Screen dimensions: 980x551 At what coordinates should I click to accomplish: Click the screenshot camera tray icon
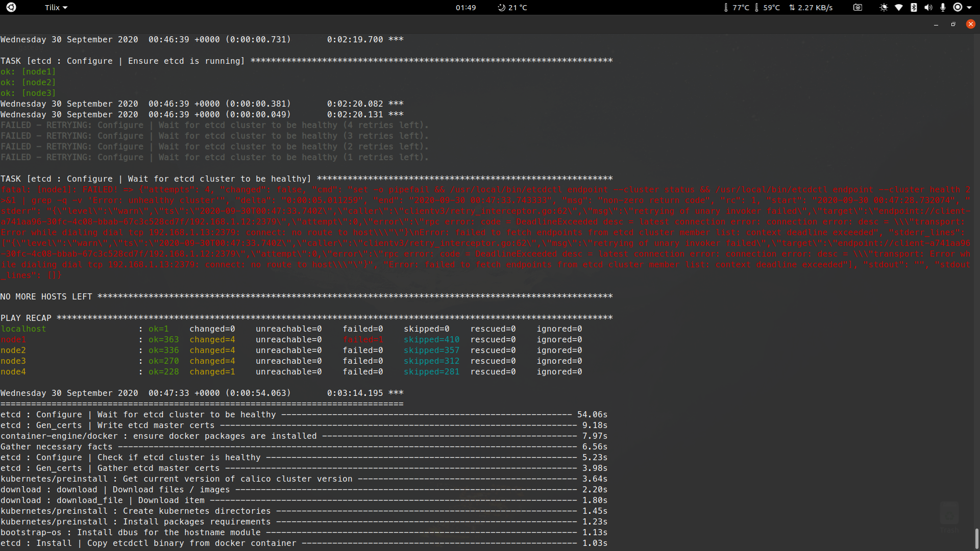[857, 7]
